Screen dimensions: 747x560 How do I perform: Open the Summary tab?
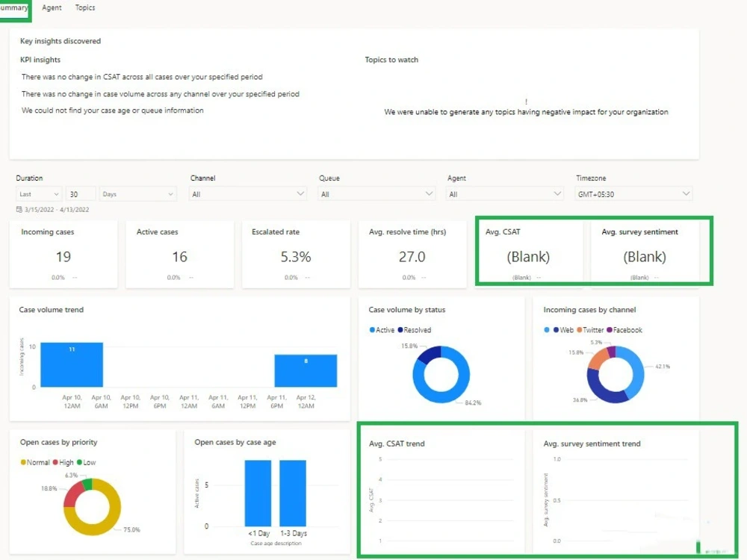tap(14, 8)
